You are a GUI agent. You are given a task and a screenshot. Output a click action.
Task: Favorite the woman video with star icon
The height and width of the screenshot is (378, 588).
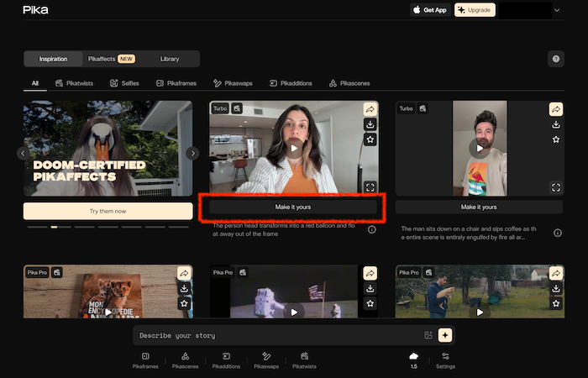(x=370, y=139)
